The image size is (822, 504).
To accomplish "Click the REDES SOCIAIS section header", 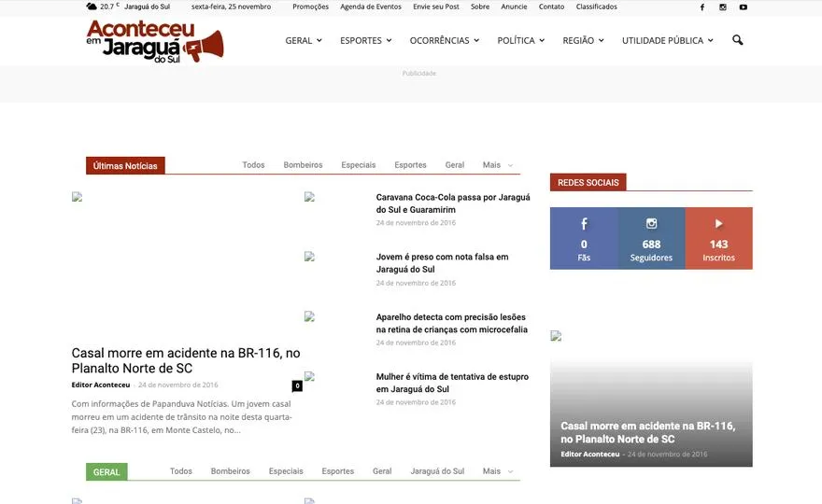I will pos(588,182).
